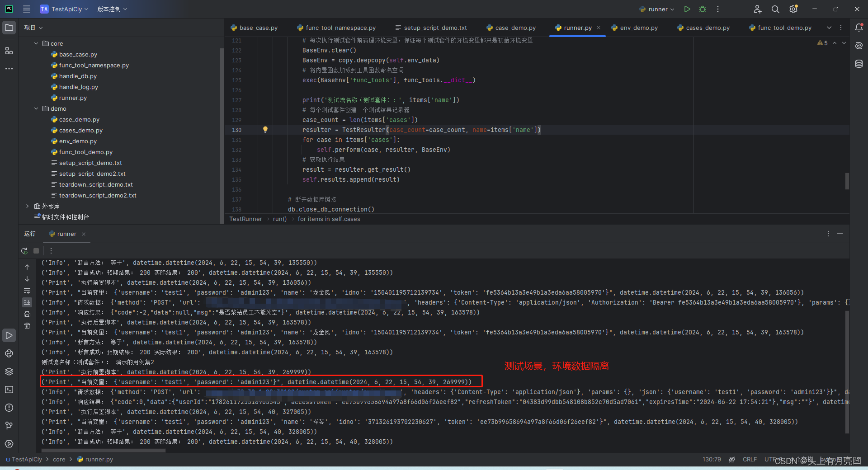Open the 项目 view dropdown
Image resolution: width=868 pixels, height=470 pixels.
pos(33,28)
